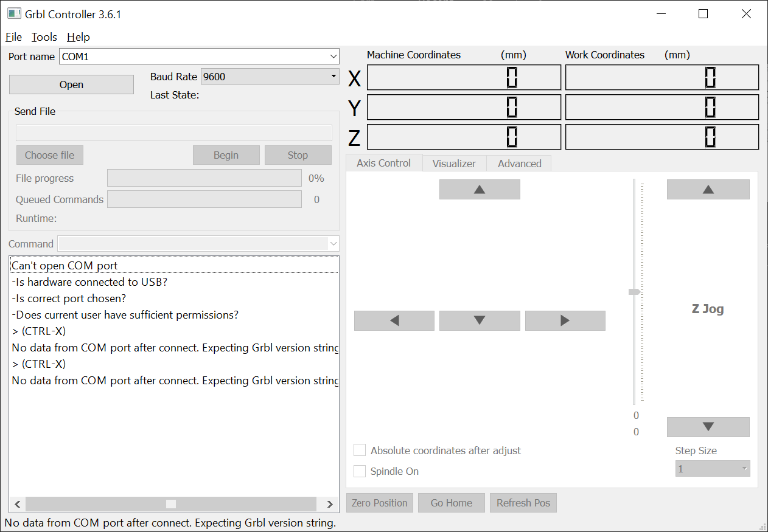Open the Tools menu
The image size is (768, 532).
tap(44, 37)
